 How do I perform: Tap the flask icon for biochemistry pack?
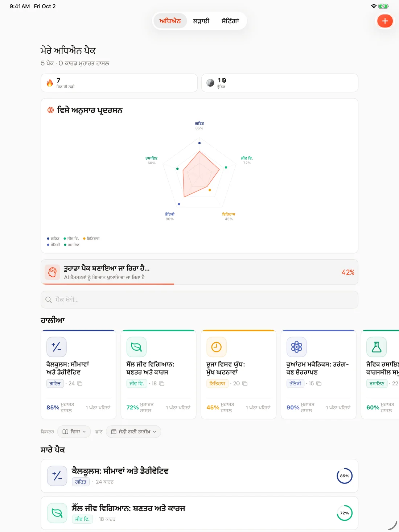coord(377,347)
